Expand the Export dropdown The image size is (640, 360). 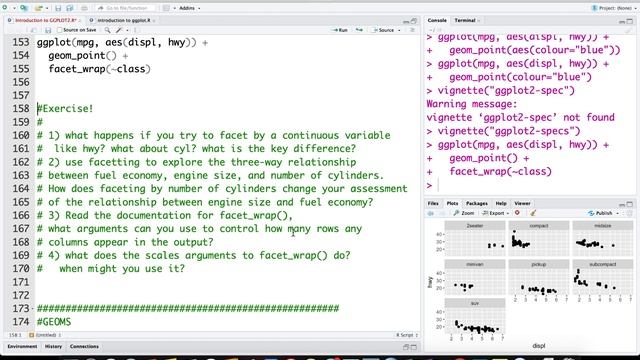496,213
